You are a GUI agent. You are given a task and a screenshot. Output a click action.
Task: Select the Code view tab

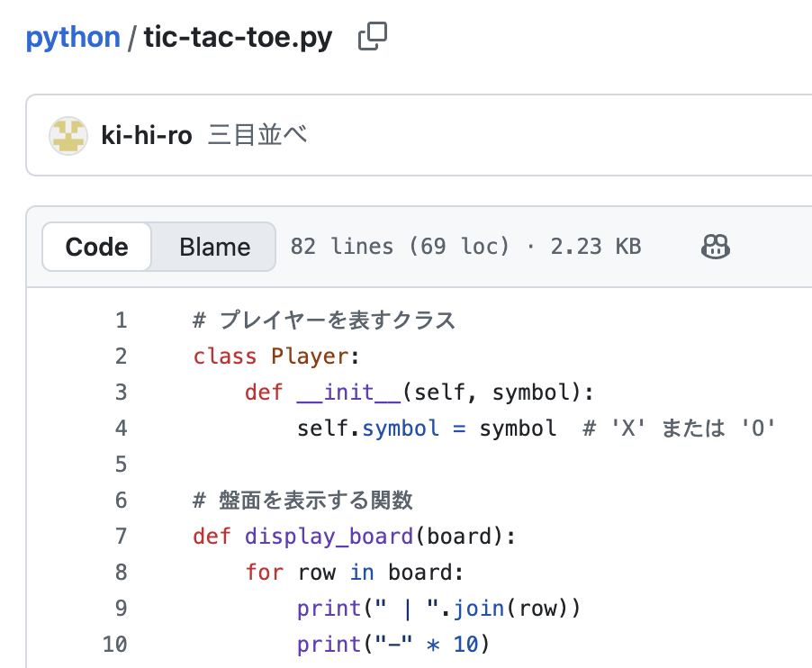(97, 247)
